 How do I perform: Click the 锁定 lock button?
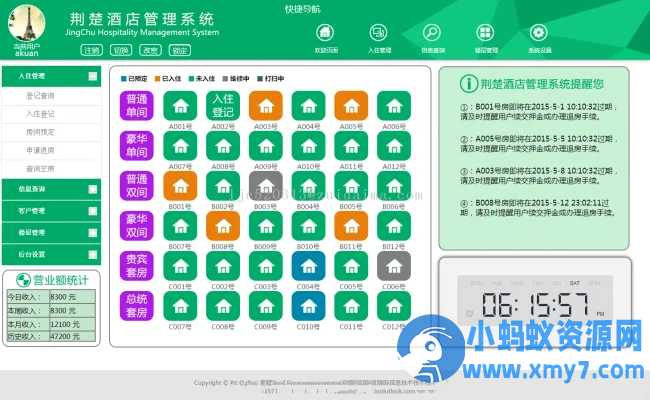180,50
